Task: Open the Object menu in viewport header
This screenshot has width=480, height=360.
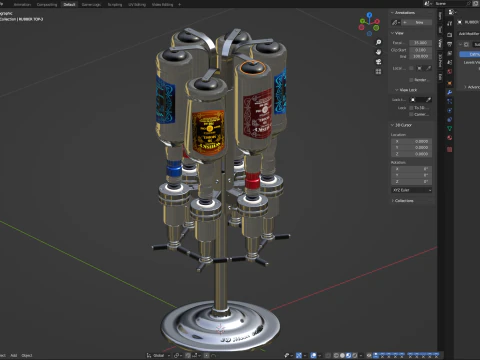Action: tap(27, 356)
